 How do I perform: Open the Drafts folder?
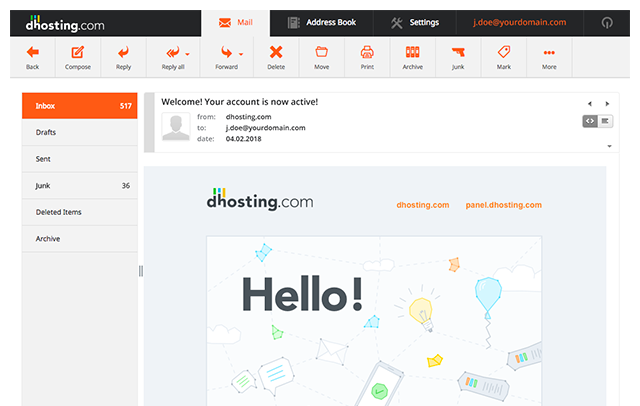[x=80, y=132]
